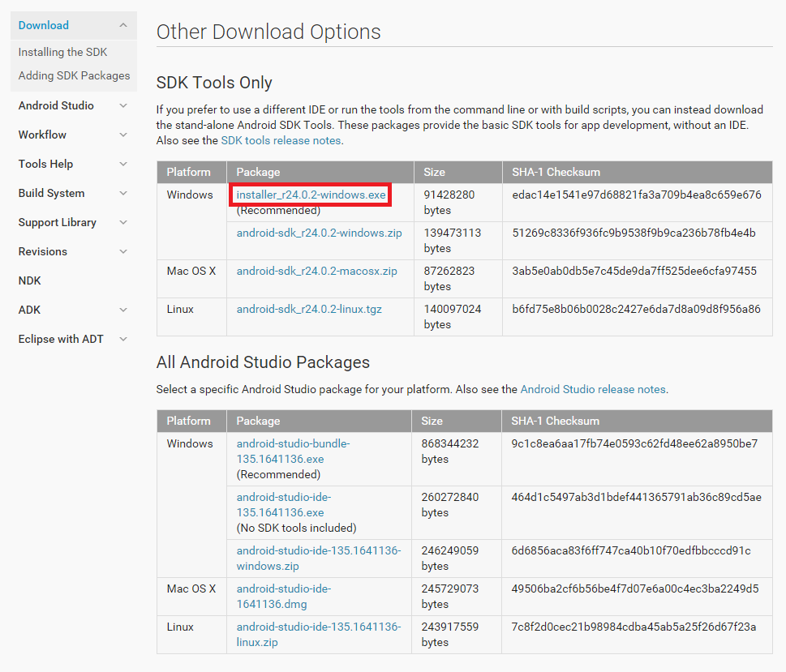Open Installing the SDK page
Image resolution: width=786 pixels, height=672 pixels.
(62, 52)
